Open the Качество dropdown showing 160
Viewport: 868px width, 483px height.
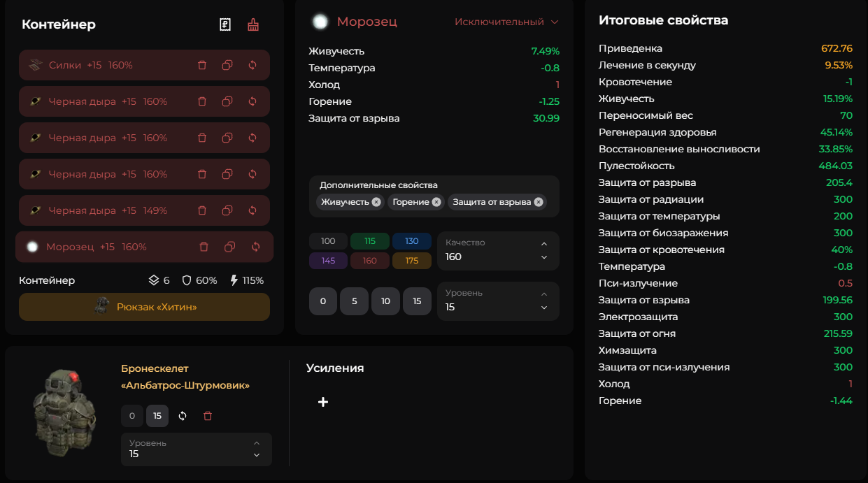(x=498, y=250)
